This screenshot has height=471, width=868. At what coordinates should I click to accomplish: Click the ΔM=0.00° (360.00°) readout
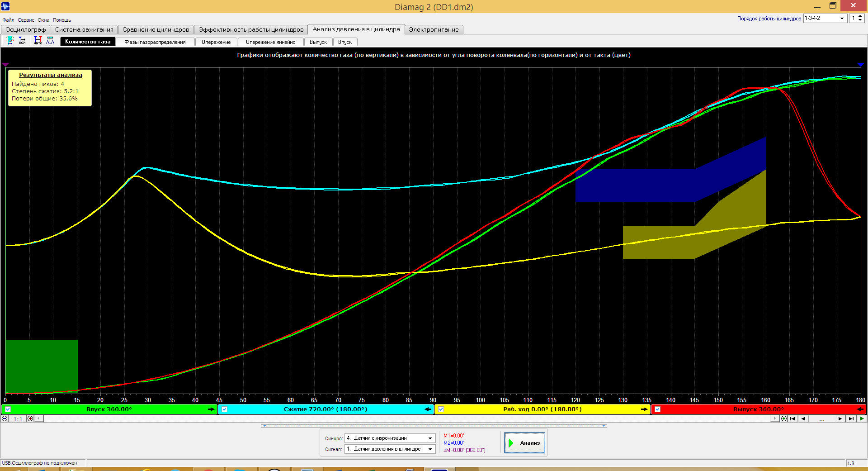point(464,450)
